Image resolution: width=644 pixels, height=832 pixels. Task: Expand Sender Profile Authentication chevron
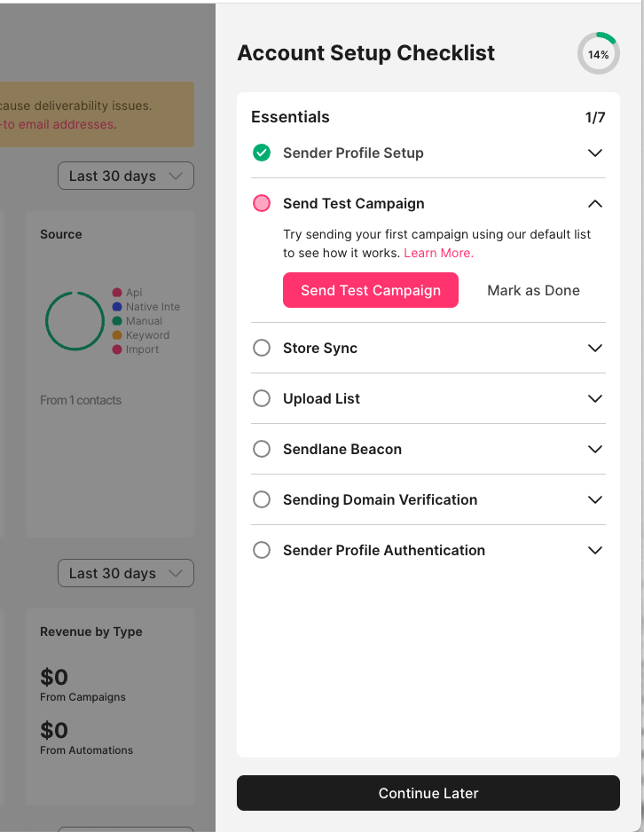(x=595, y=550)
